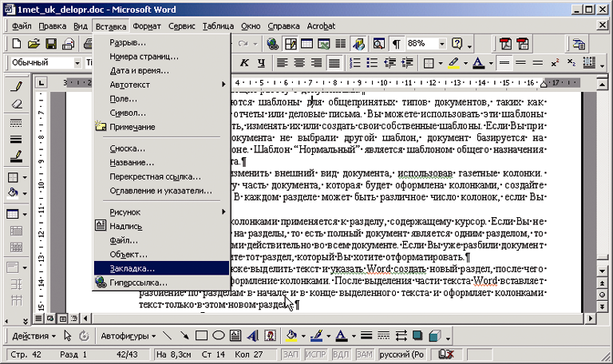Save the document with floppy icon
This screenshot has width=613, height=364.
[x=51, y=43]
